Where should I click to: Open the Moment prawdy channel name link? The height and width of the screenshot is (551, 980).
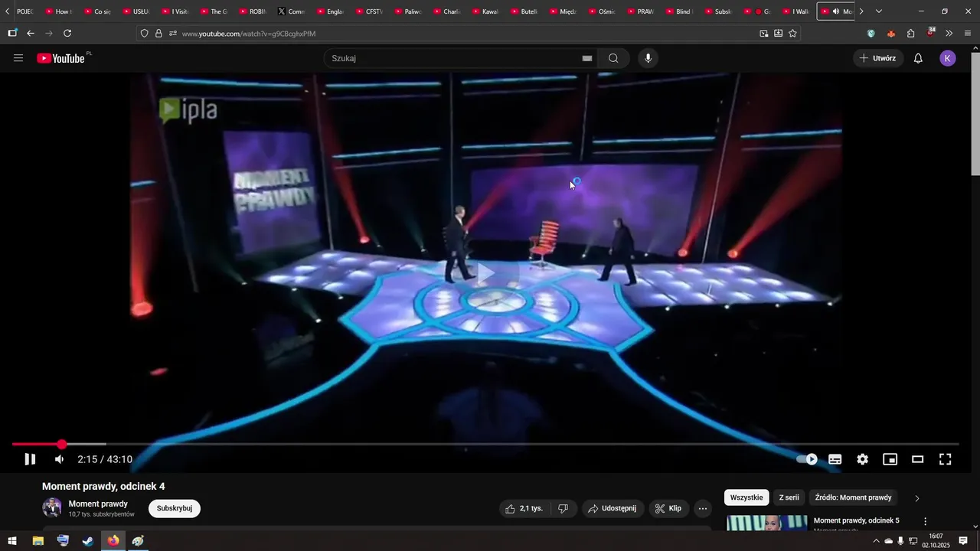[98, 504]
